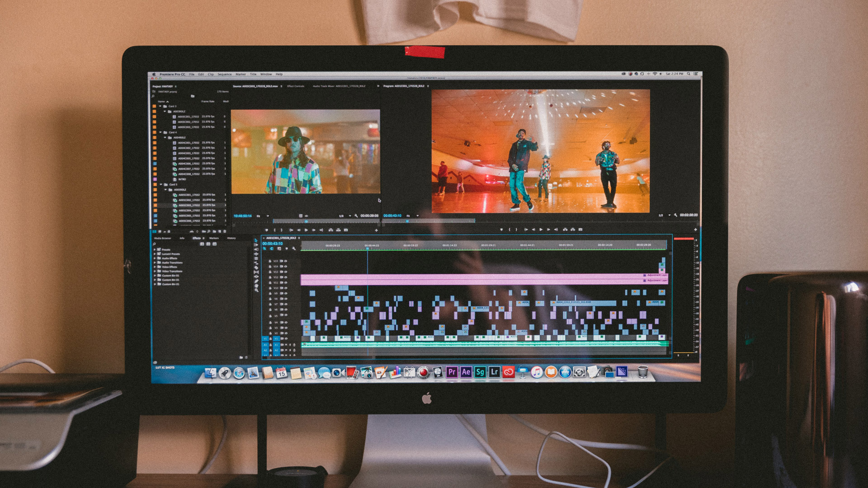
Task: Open timeline settings with the wrench icon
Action: click(294, 249)
